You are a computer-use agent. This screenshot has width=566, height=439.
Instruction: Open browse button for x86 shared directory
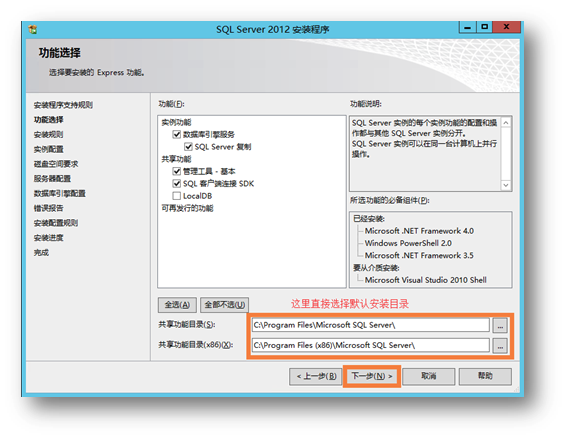click(x=500, y=346)
